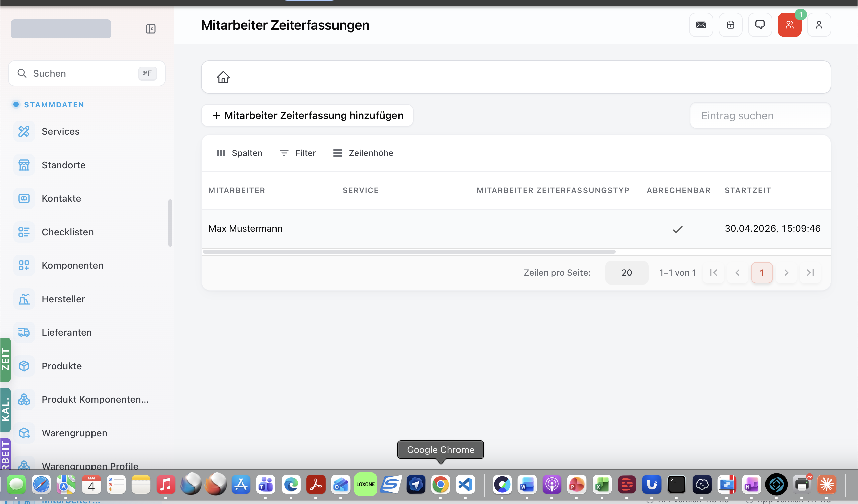Open the Loxone app in the Dock
This screenshot has height=504, width=858.
coord(365,484)
